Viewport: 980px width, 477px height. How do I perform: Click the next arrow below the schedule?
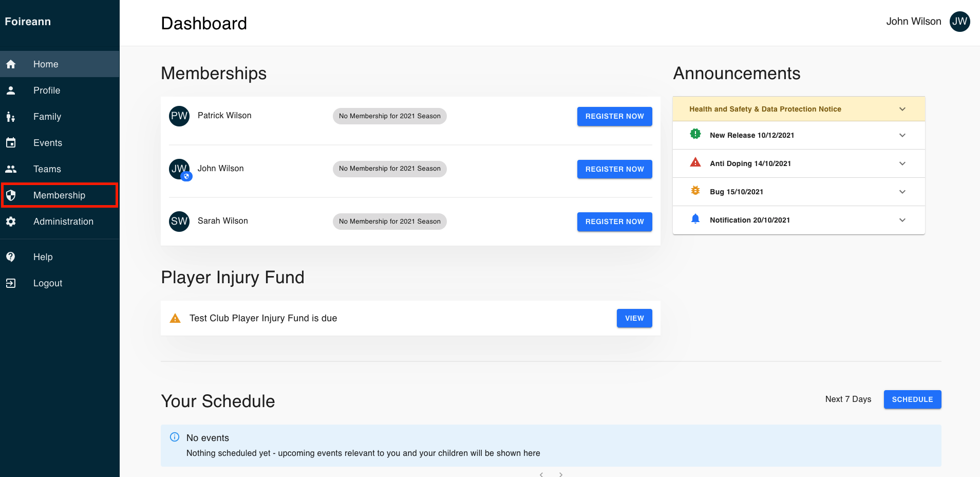pos(561,474)
